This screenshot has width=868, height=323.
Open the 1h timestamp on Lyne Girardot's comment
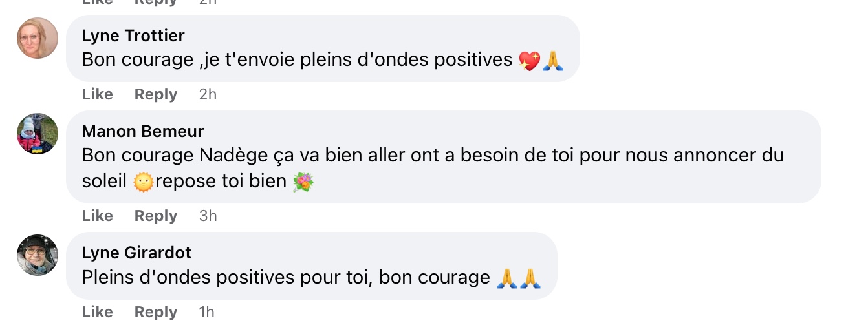206,312
